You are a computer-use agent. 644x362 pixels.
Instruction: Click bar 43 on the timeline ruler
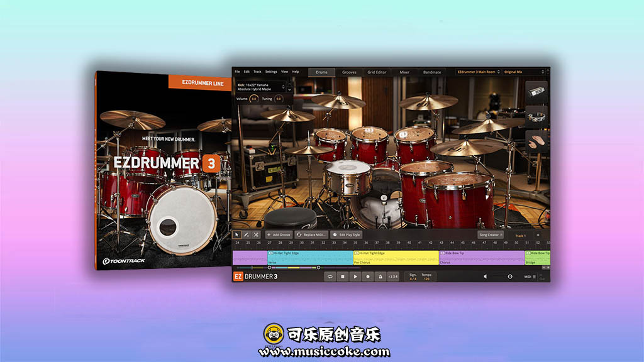coord(441,243)
